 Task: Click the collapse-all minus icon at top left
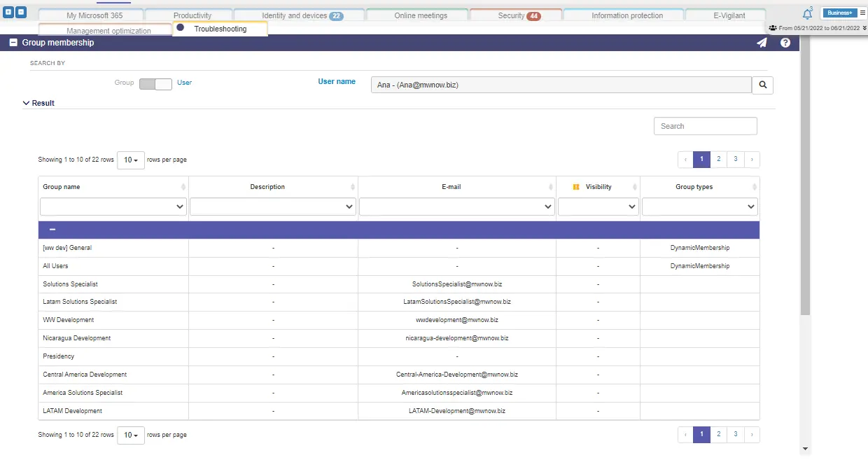(x=21, y=13)
